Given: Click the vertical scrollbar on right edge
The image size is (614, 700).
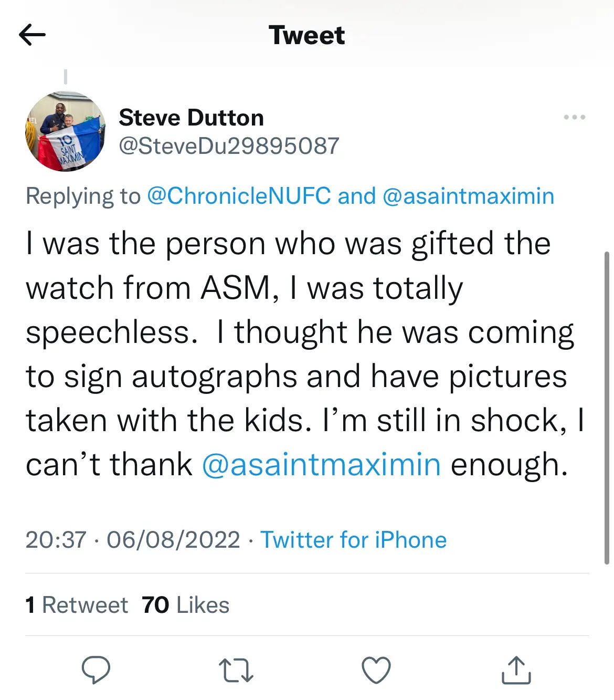Looking at the screenshot, I should coord(607,407).
